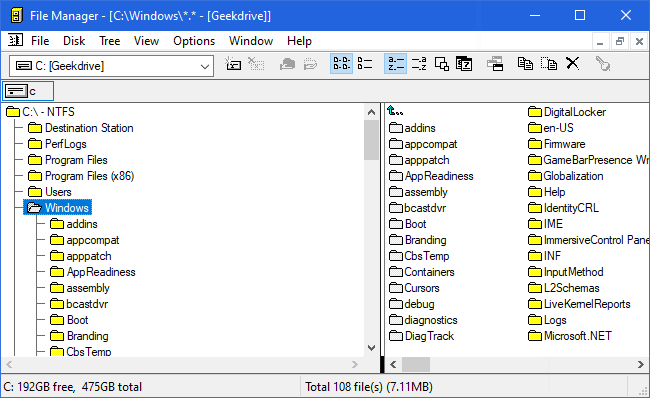Toggle the Sort by Name (a-z) icon
Screen dimensions: 650x398
coord(395,64)
